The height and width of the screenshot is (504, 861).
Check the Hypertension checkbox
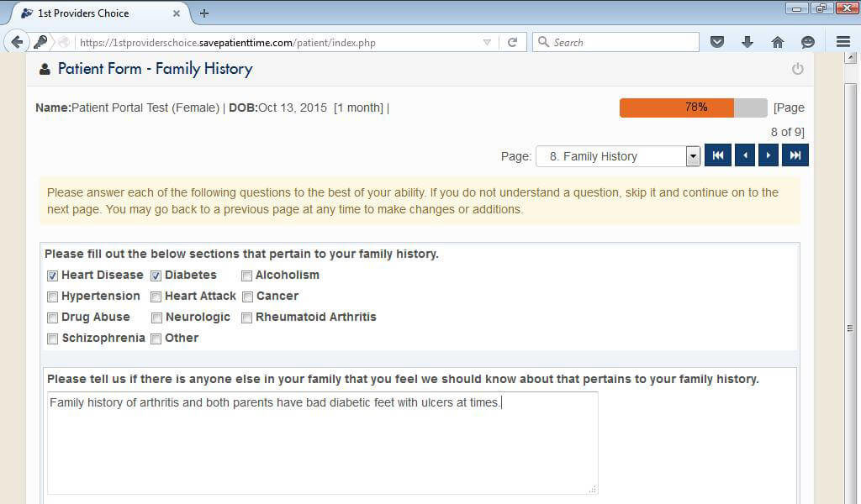click(52, 297)
